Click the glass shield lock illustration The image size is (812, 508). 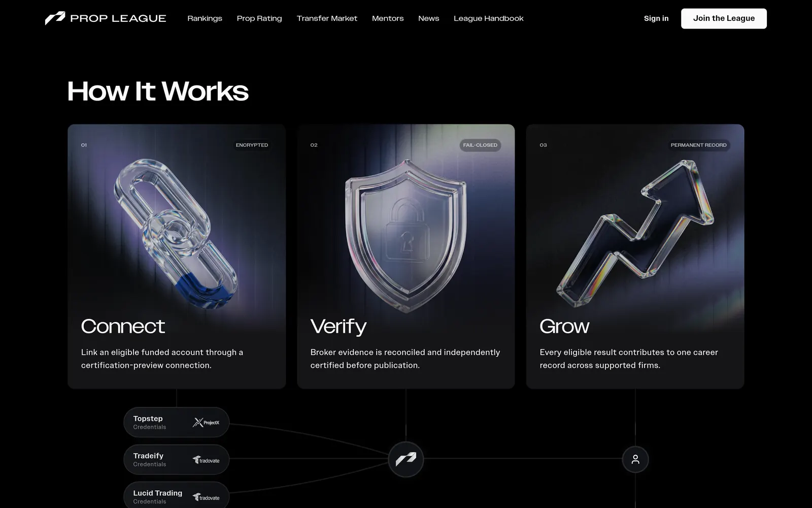(405, 235)
